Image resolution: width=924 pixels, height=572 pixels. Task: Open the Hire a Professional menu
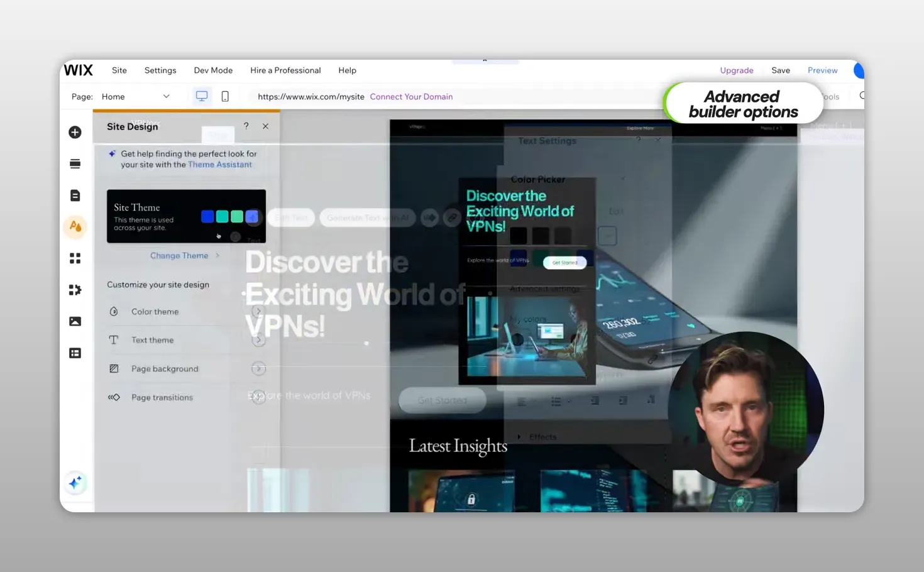[285, 70]
